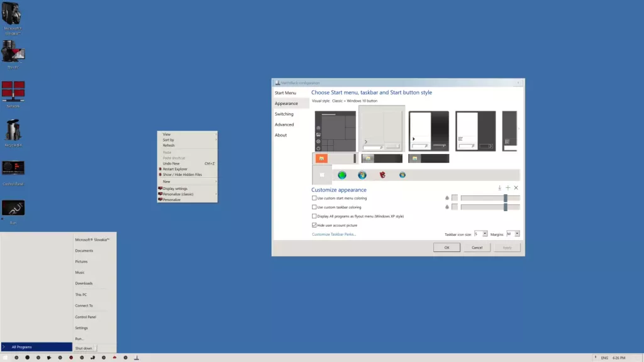
Task: Open the Margins dropdown
Action: point(516,234)
